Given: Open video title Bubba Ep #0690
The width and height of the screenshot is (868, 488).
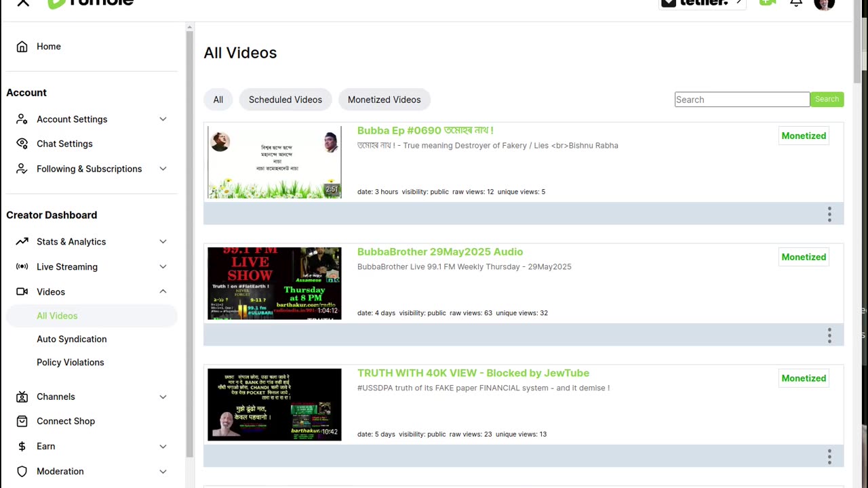Looking at the screenshot, I should (425, 130).
